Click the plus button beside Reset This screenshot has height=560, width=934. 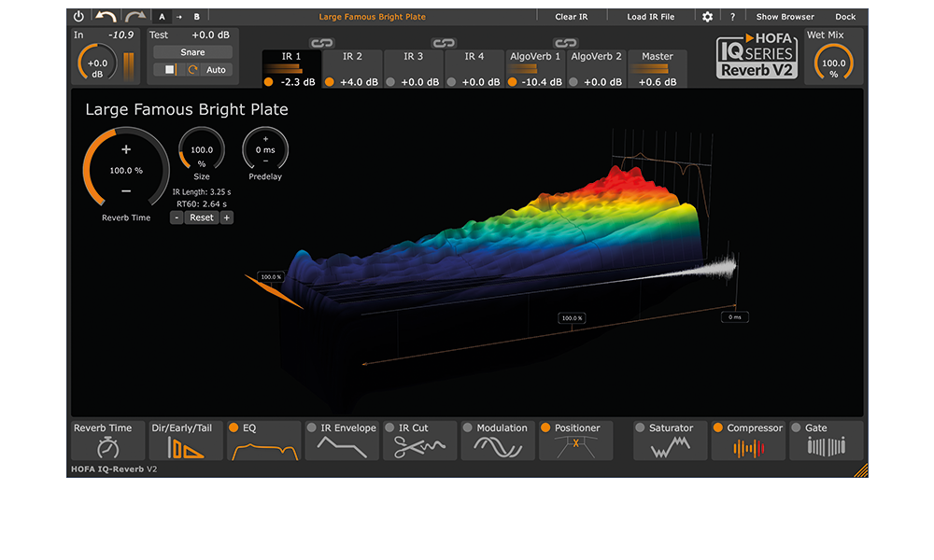click(x=226, y=217)
